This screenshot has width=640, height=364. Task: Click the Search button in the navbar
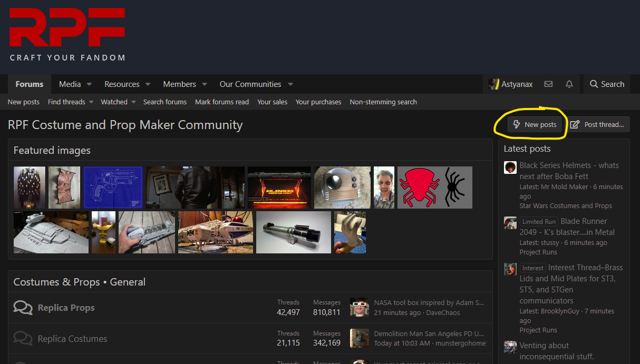607,84
